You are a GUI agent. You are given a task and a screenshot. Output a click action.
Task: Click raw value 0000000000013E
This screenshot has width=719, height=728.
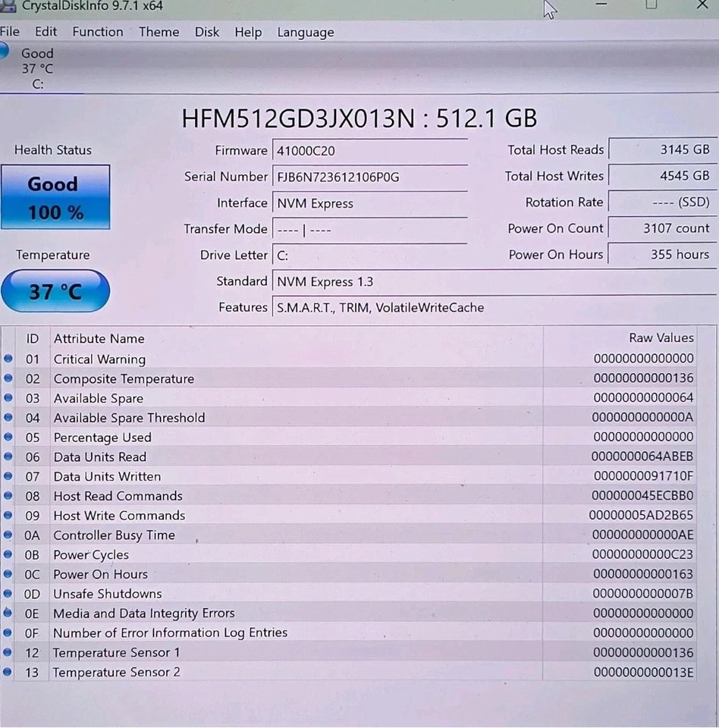pos(643,673)
